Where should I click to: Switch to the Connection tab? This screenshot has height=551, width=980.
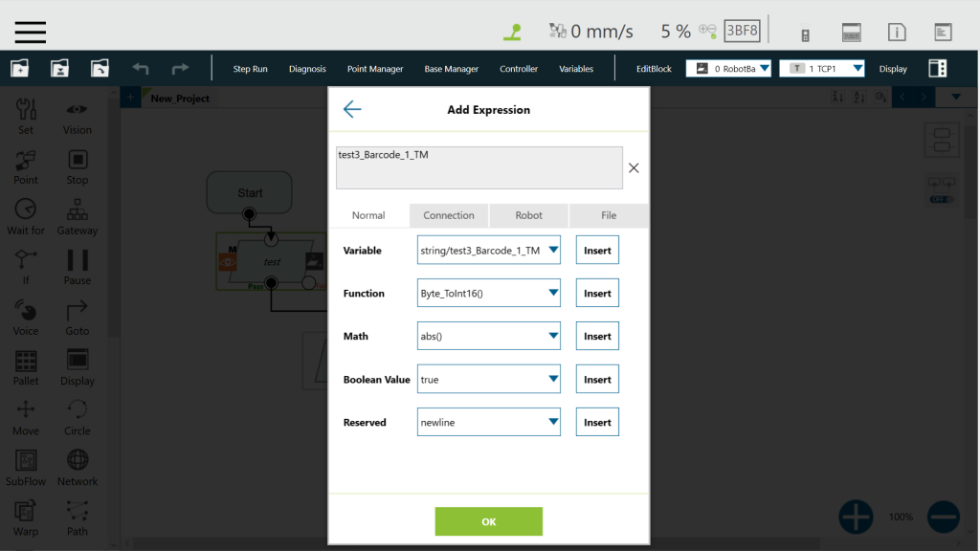pyautogui.click(x=449, y=215)
